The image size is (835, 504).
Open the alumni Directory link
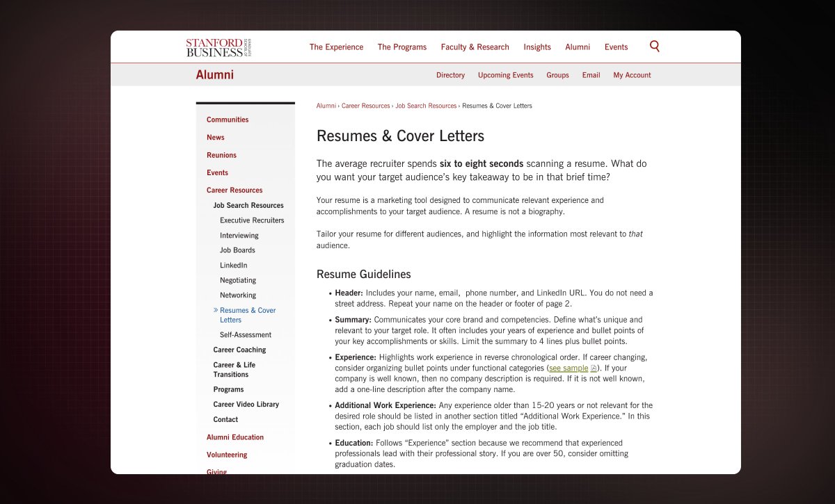[450, 75]
